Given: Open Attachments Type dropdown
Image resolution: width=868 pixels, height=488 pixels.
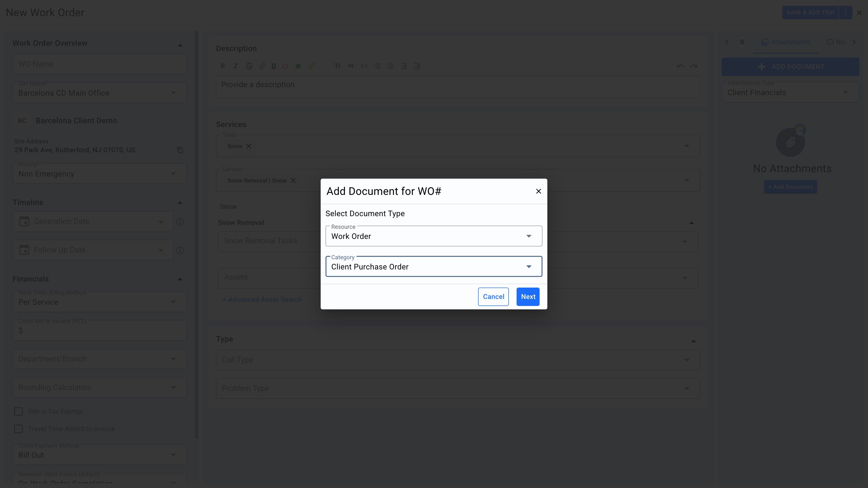Looking at the screenshot, I should [x=790, y=93].
